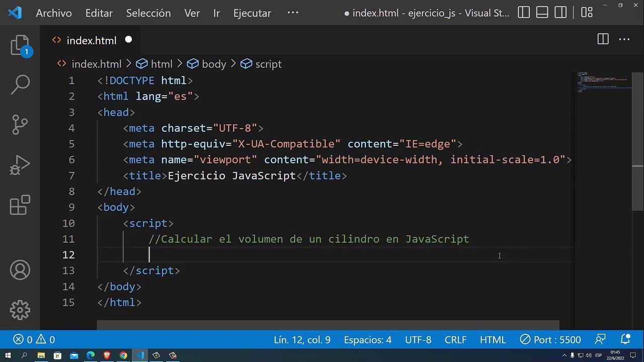
Task: Click the errors and warnings status indicator
Action: [x=34, y=340]
